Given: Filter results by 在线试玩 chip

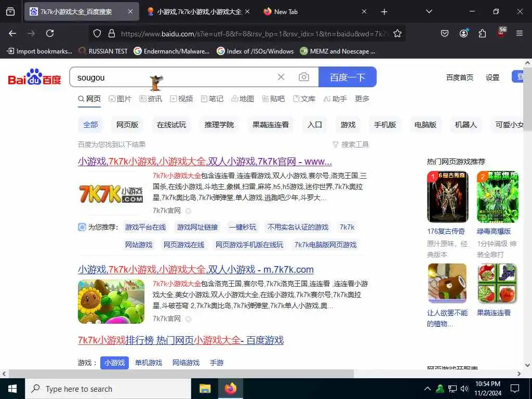Looking at the screenshot, I should [x=171, y=125].
